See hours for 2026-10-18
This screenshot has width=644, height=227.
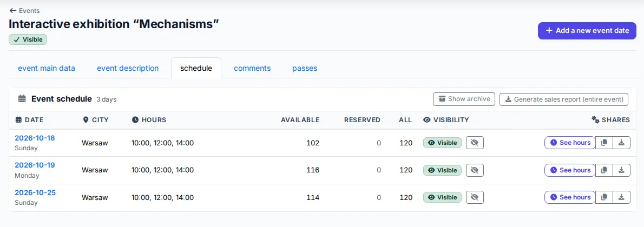tap(570, 143)
